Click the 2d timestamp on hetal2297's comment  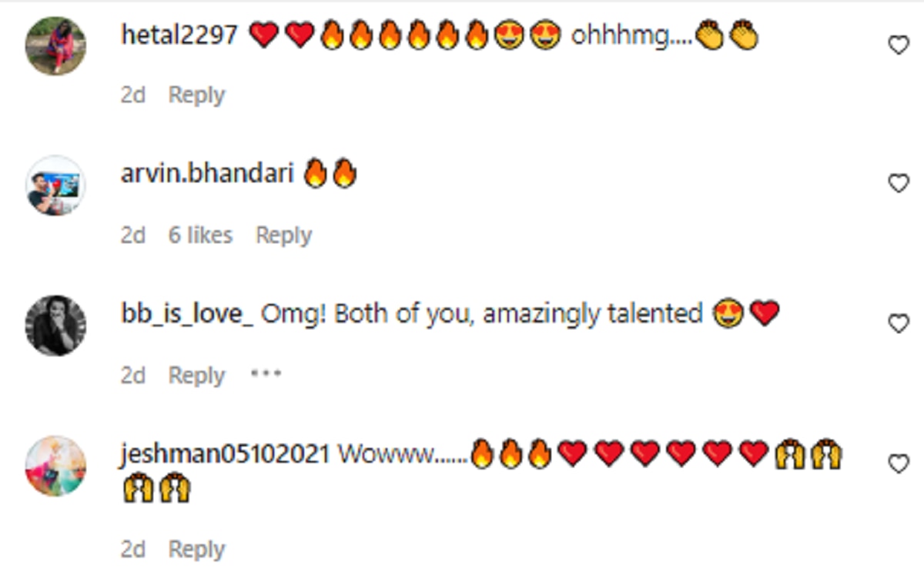pyautogui.click(x=133, y=95)
